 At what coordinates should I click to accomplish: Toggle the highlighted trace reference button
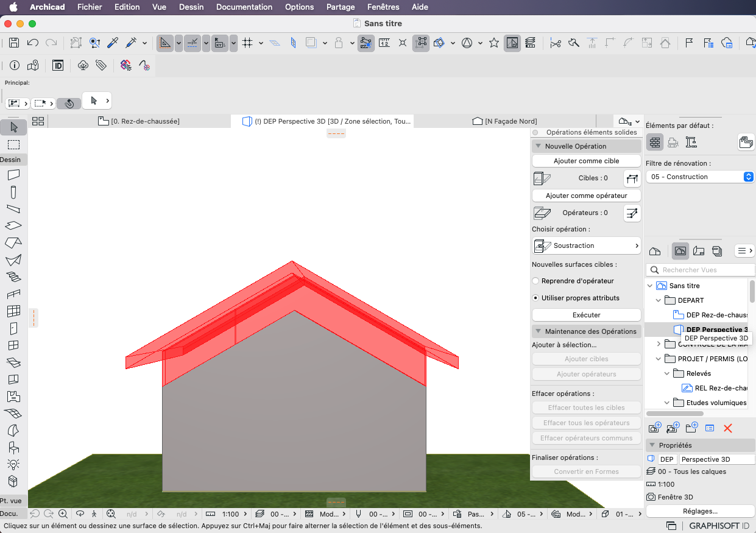[x=366, y=43]
